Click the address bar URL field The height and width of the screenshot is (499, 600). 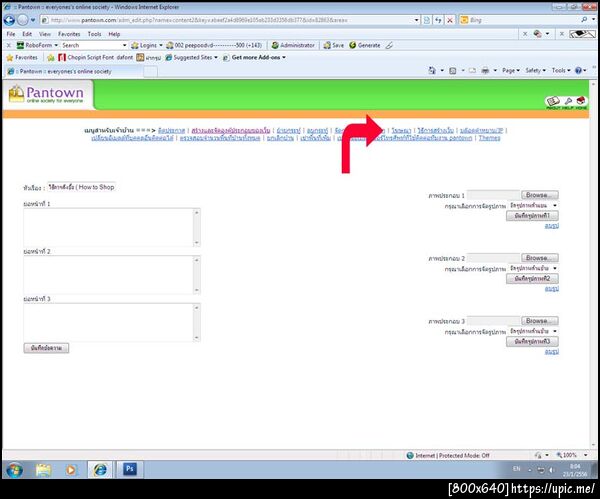(x=226, y=20)
